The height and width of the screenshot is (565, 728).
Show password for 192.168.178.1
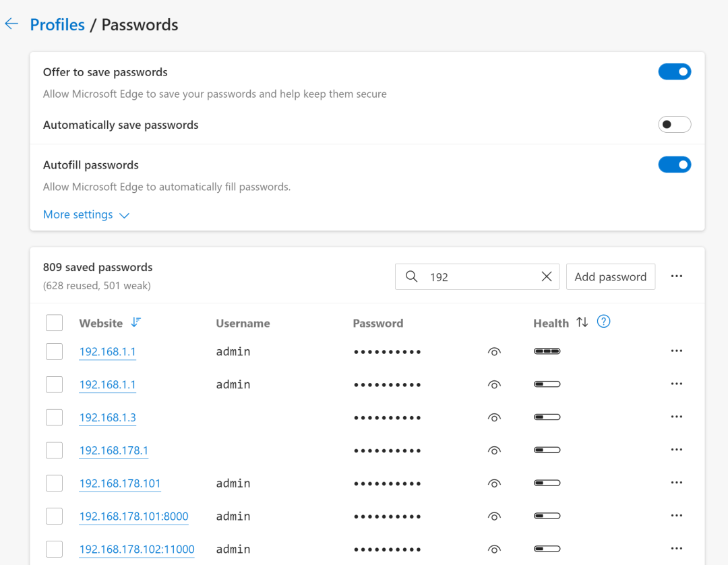coord(494,450)
